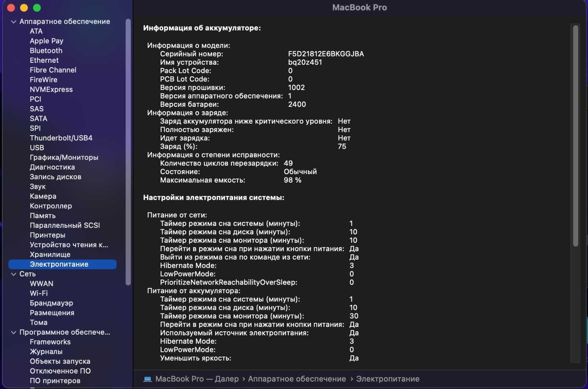The height and width of the screenshot is (389, 588).
Task: Open Отключенное ПО entry
Action: (60, 371)
